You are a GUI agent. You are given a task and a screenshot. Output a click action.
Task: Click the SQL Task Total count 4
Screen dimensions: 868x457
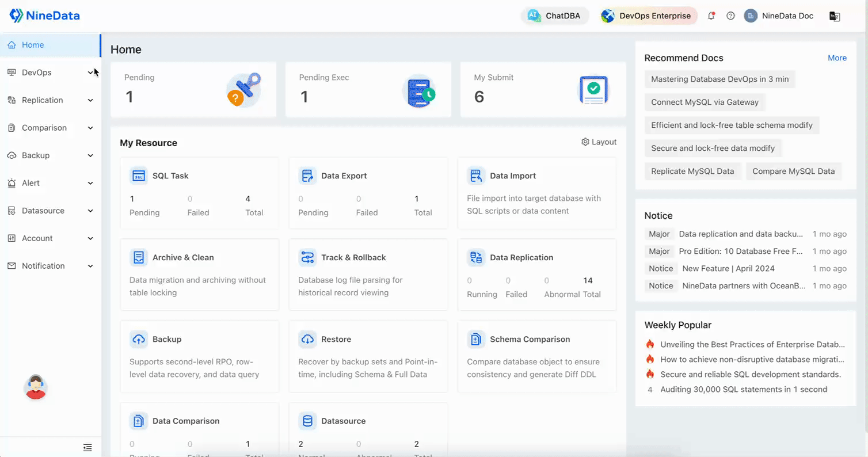pos(248,199)
